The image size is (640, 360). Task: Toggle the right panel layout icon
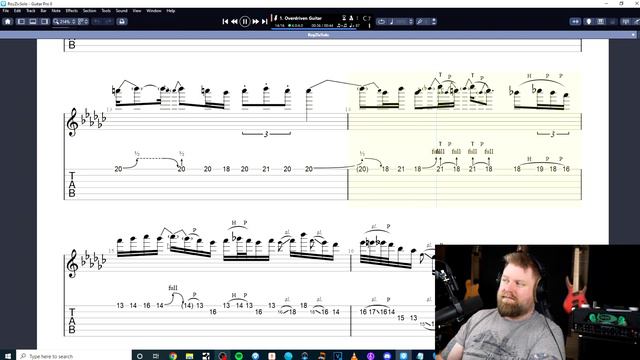pyautogui.click(x=44, y=22)
